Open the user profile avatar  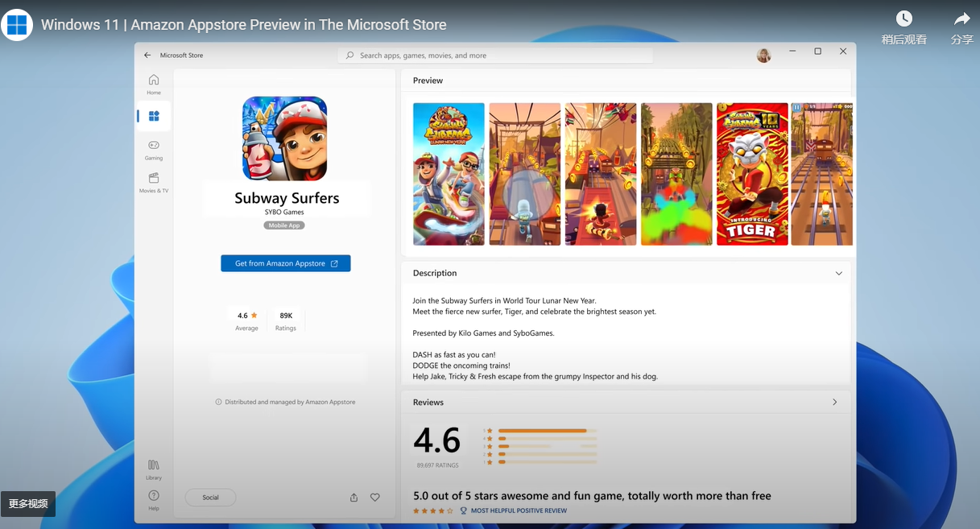pyautogui.click(x=763, y=55)
